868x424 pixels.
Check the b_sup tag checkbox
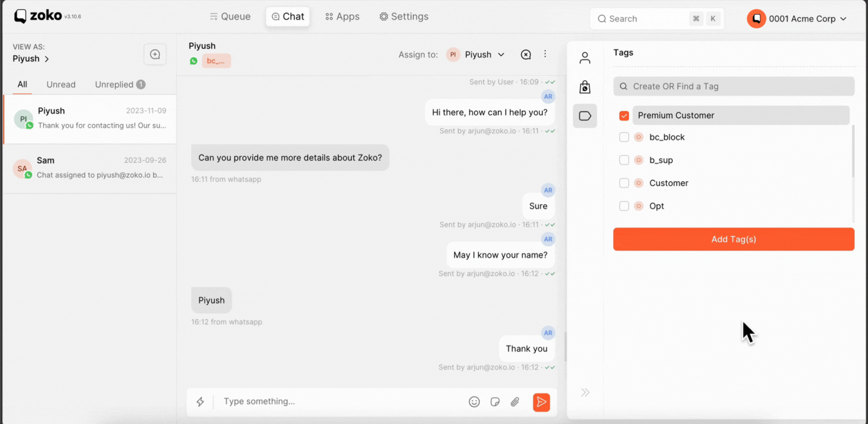pyautogui.click(x=624, y=160)
